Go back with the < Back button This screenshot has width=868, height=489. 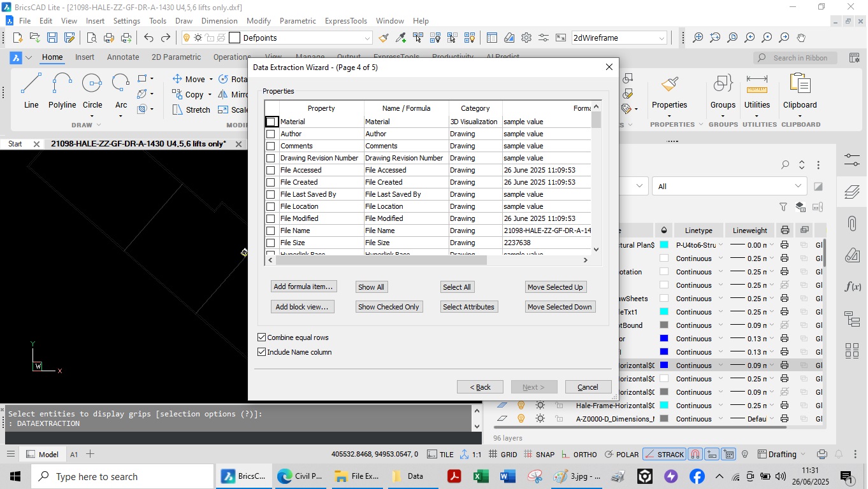(x=481, y=387)
